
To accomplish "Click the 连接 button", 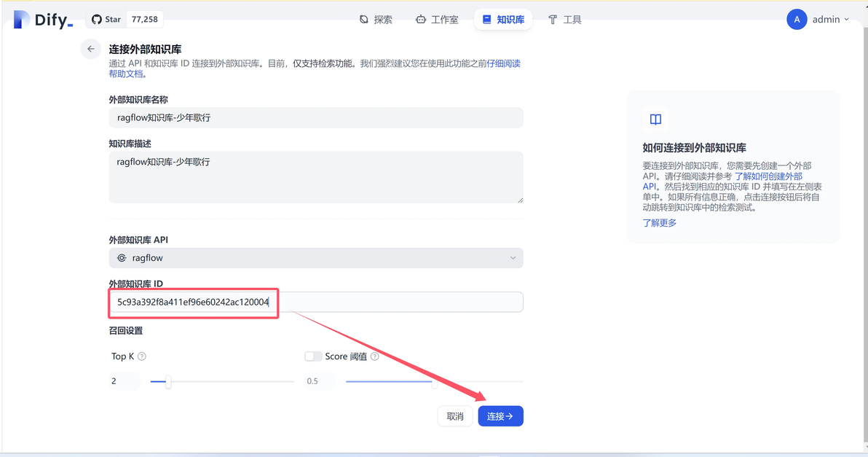I will (x=500, y=416).
